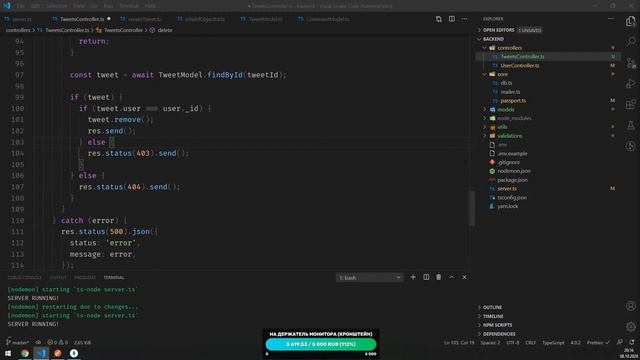Click the VS Code logo in title bar
Screen dimensions: 640x360
pyautogui.click(x=7, y=6)
